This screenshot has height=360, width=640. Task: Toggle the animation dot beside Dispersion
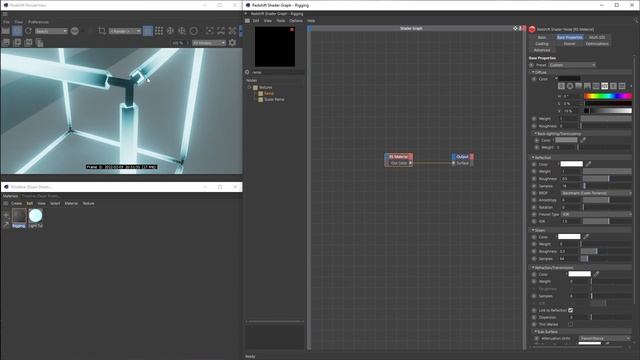pos(534,317)
